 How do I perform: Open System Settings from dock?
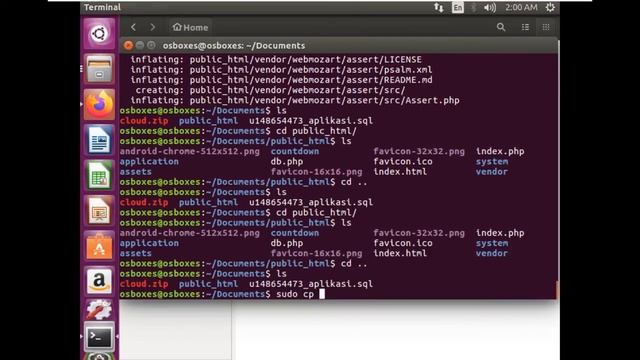[99, 309]
